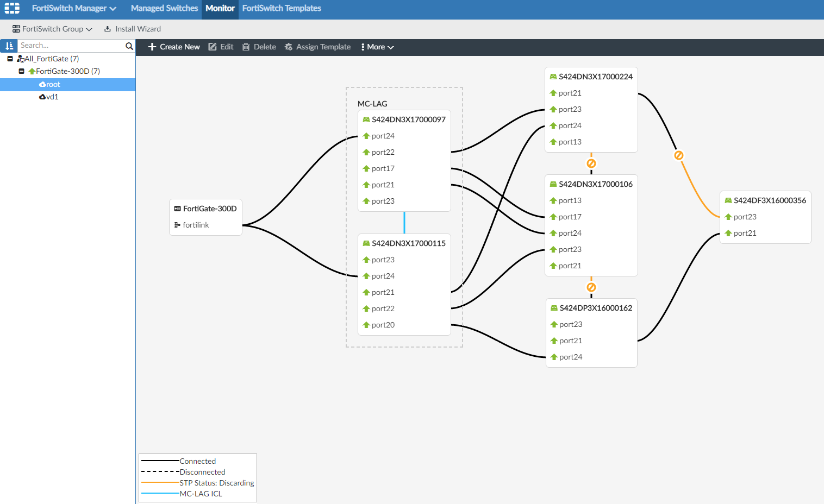Click port24 up-arrow on S424DP3X16000162
824x504 pixels.
pyautogui.click(x=554, y=357)
